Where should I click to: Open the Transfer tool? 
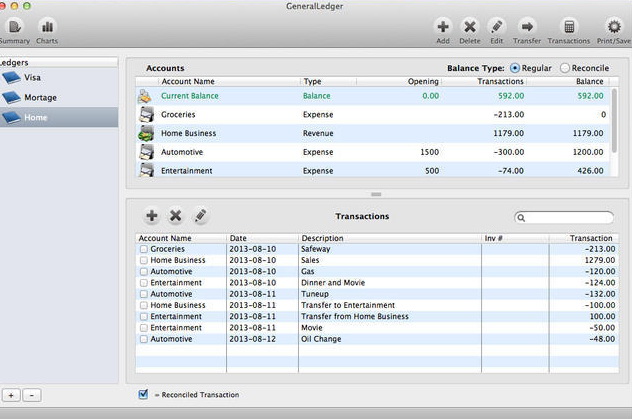[527, 27]
